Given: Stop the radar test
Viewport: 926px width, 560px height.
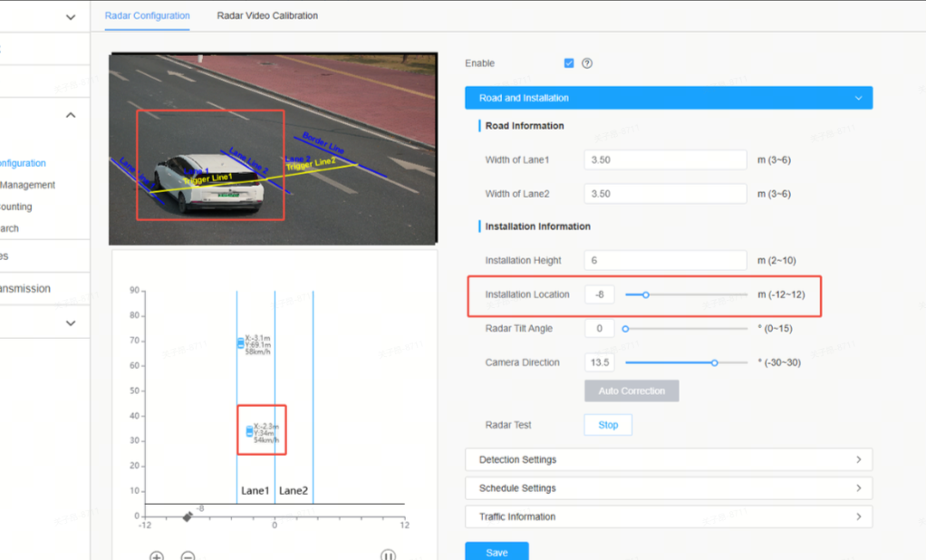Looking at the screenshot, I should pyautogui.click(x=608, y=425).
